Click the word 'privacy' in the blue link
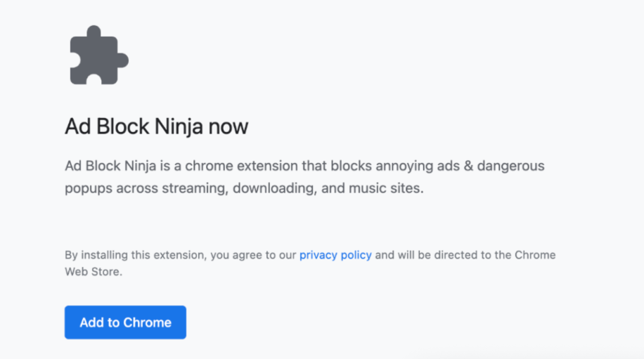Screen dimensions: 644x359 318,255
